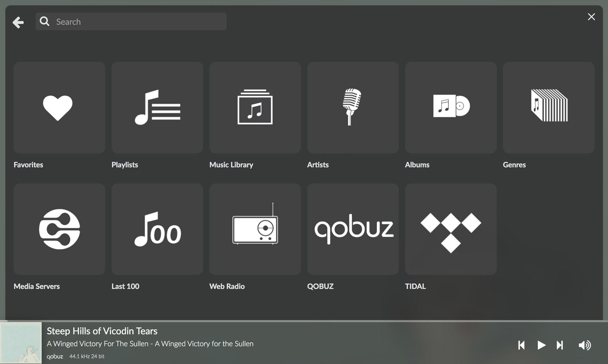The width and height of the screenshot is (608, 364).
Task: Open the QOBUZ streaming service tile
Action: point(353,229)
